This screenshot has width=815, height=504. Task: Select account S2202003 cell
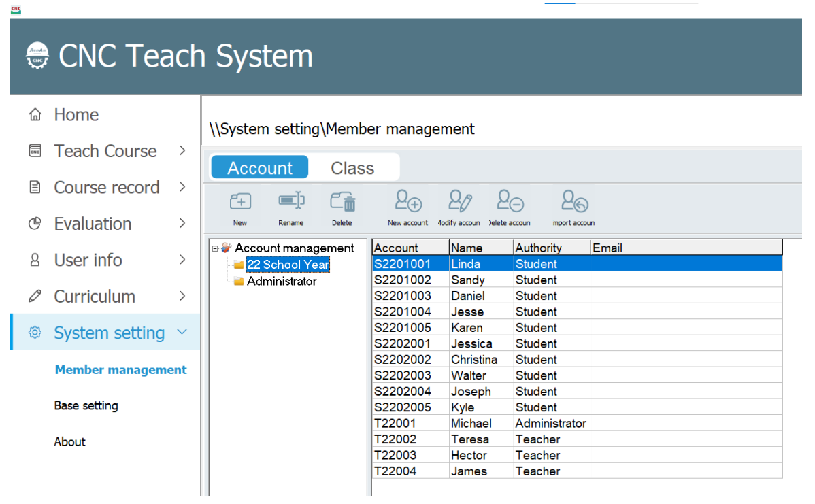411,375
